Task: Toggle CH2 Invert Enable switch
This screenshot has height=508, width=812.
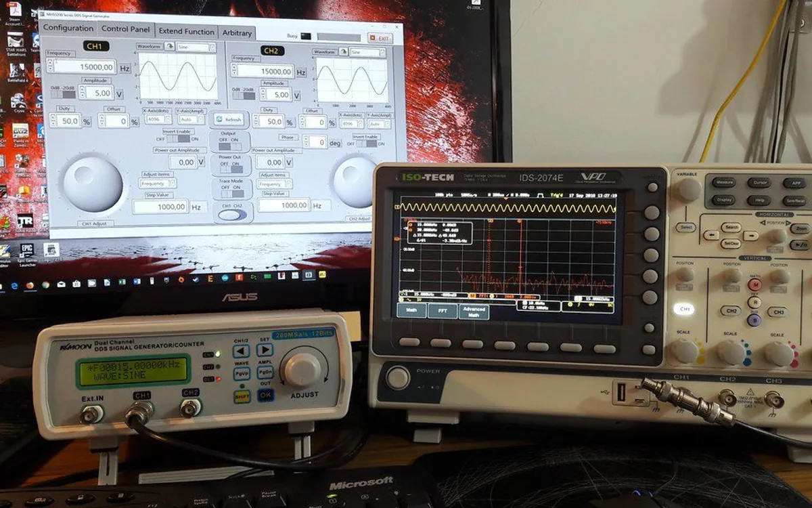Action: (366, 144)
